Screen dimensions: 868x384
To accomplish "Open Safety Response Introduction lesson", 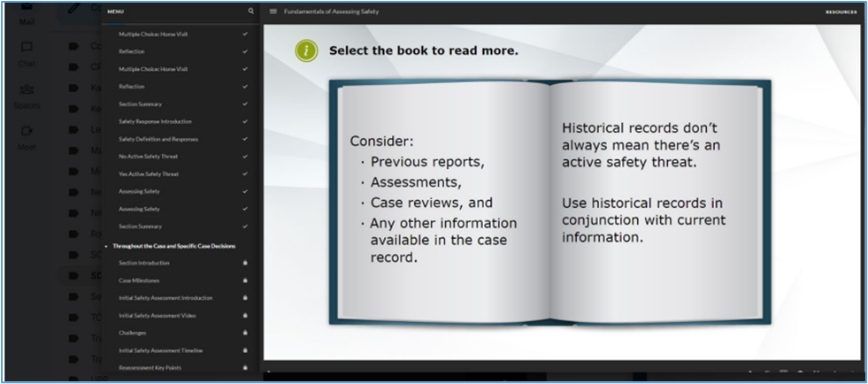I will (155, 121).
